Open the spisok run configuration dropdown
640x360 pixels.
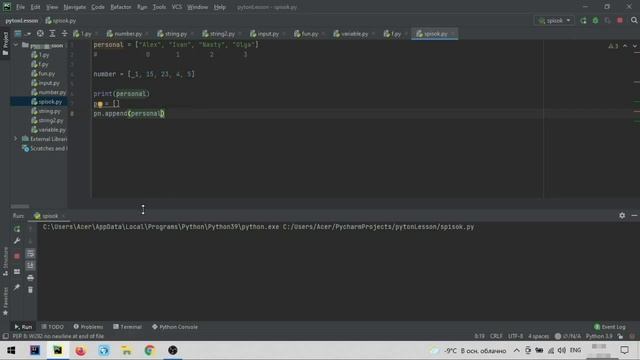coord(554,20)
